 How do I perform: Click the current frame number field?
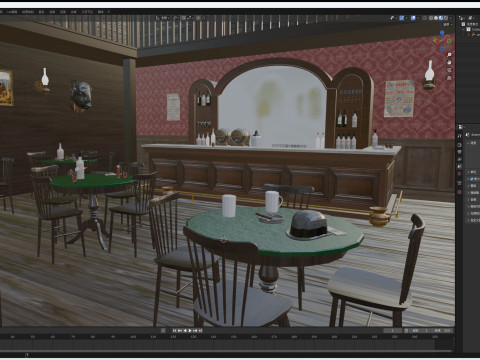click(393, 330)
